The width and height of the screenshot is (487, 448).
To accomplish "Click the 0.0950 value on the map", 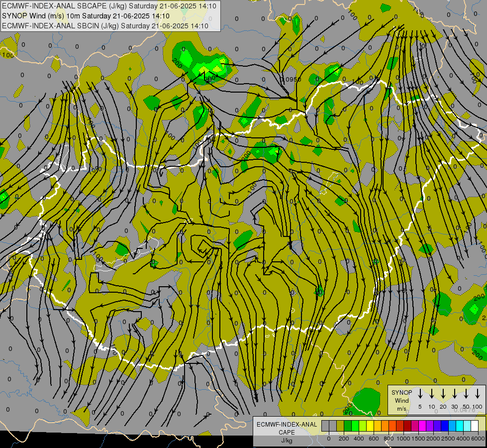I will 291,80.
